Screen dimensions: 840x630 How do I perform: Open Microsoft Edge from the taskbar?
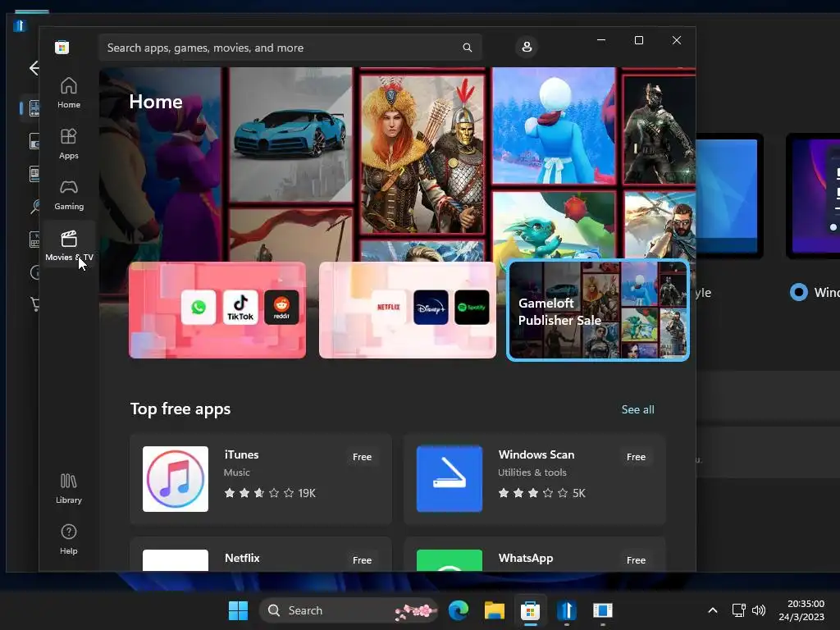point(459,610)
